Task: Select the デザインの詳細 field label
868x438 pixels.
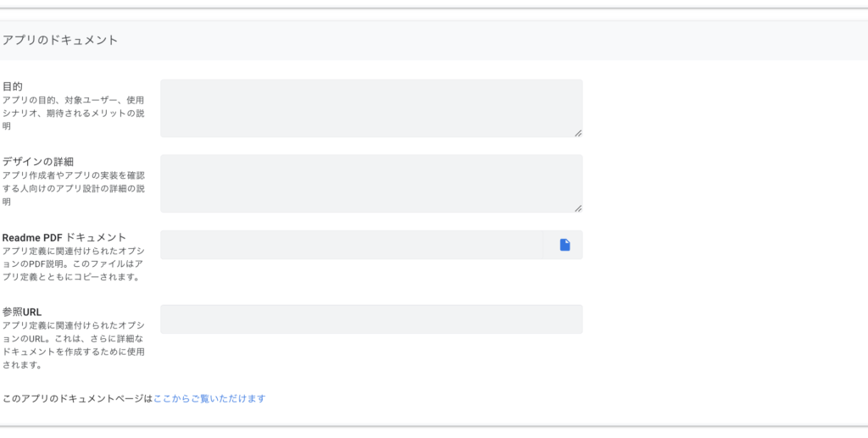Action: 39,161
